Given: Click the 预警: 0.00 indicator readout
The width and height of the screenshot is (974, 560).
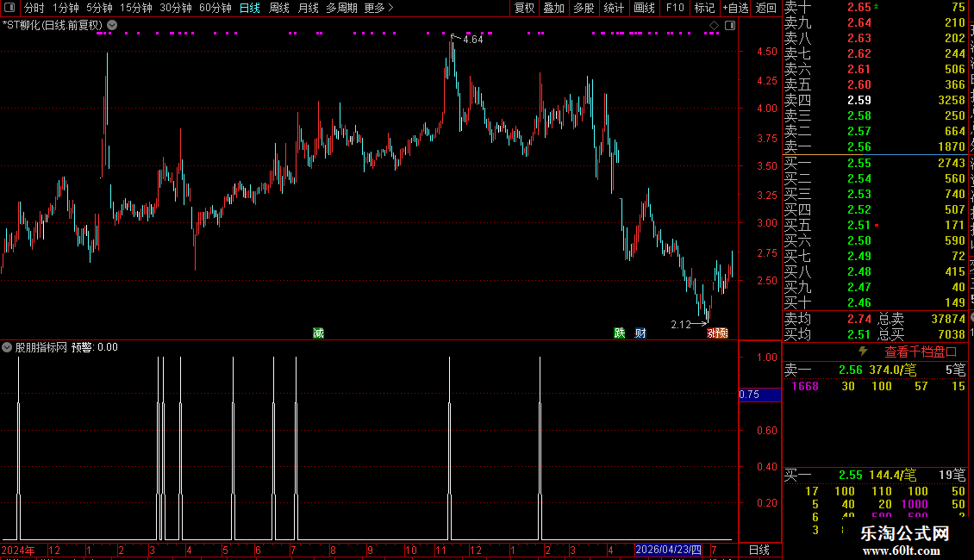Looking at the screenshot, I should click(x=95, y=347).
